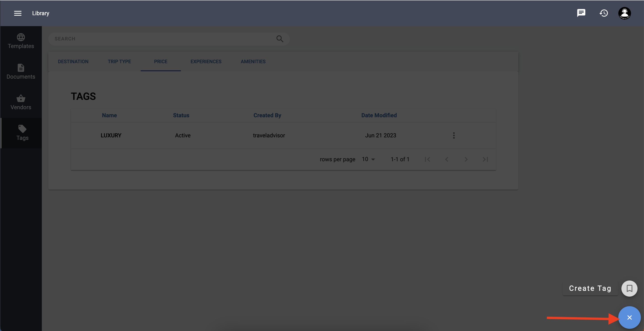This screenshot has width=644, height=331.
Task: Select the LUXURY tag name
Action: (x=111, y=136)
